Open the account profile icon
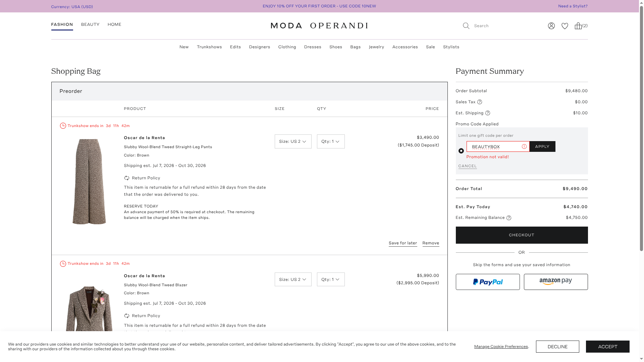Viewport: 644px width, 362px height. pyautogui.click(x=551, y=26)
